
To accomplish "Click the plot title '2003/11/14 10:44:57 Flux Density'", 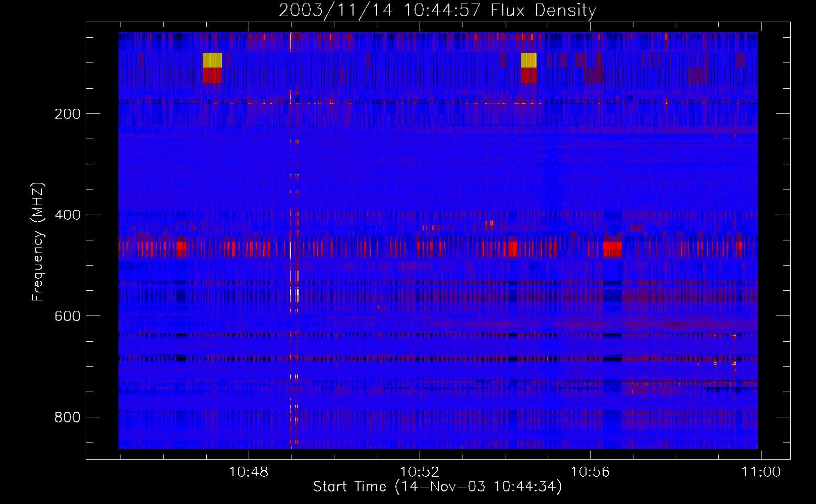I will [x=437, y=10].
